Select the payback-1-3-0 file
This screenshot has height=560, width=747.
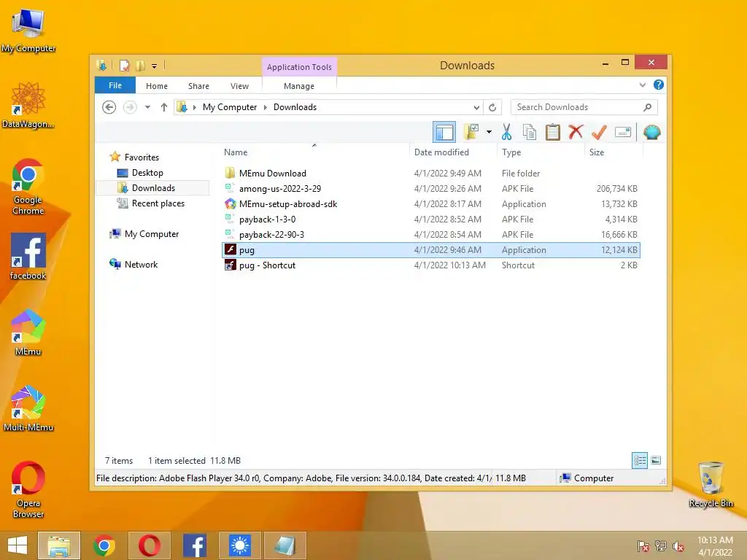431,219
